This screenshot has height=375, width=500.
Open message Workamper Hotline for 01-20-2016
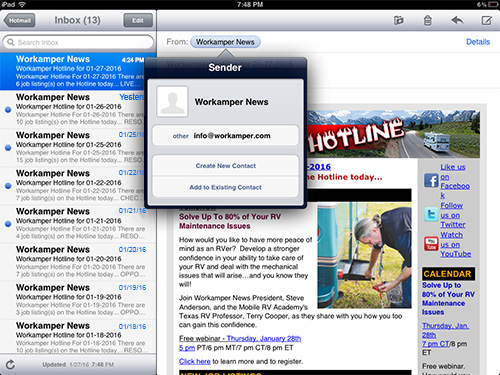point(78,262)
